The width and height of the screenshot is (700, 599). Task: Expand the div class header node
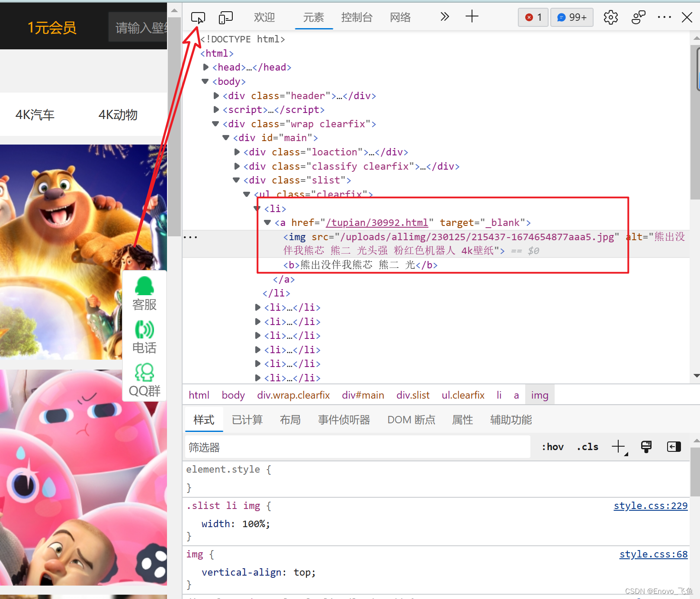click(x=216, y=96)
